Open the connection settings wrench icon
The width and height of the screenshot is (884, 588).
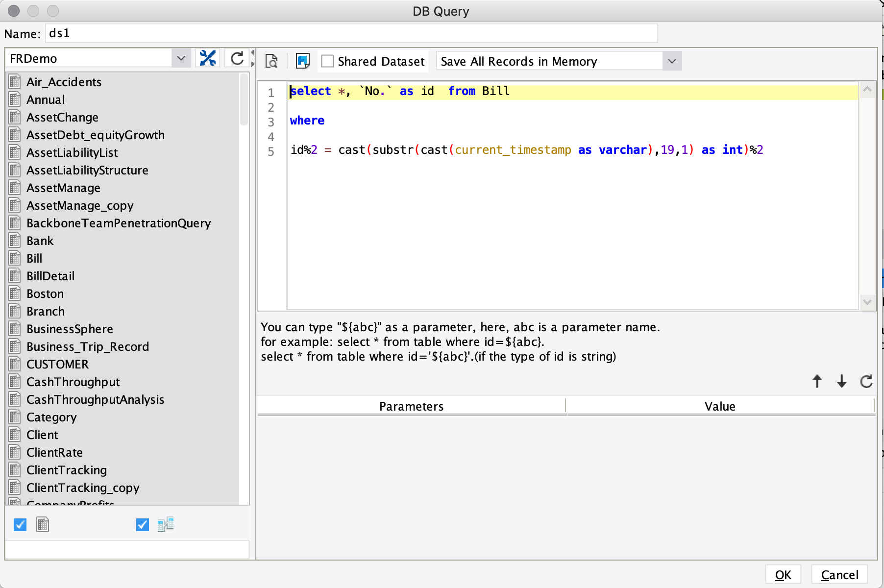207,58
